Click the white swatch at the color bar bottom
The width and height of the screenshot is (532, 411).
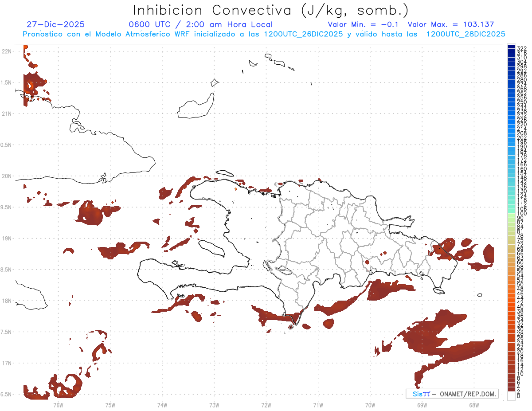pyautogui.click(x=511, y=396)
